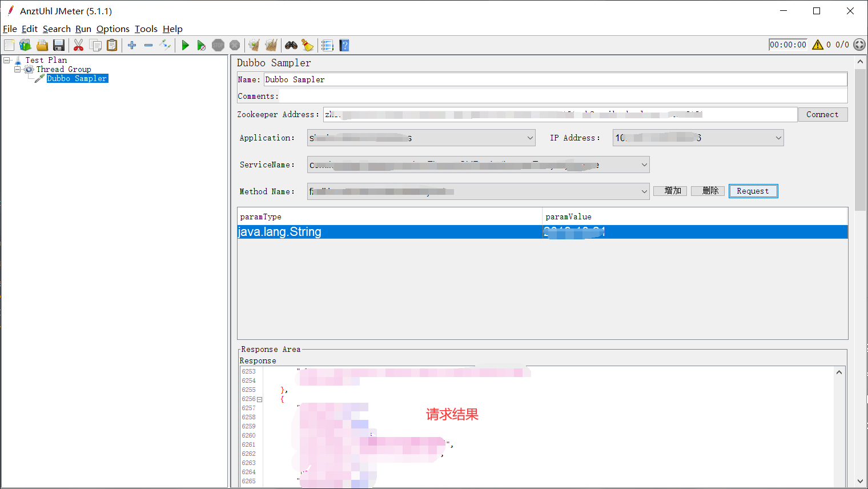The width and height of the screenshot is (868, 489).
Task: Open the Templates icon in toolbar
Action: pos(25,45)
